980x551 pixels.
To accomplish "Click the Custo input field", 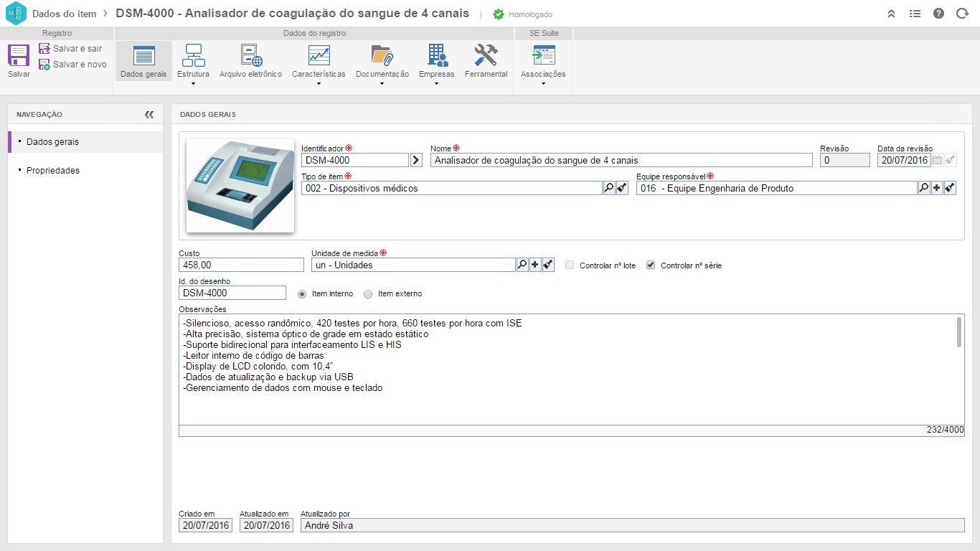I will tap(241, 265).
